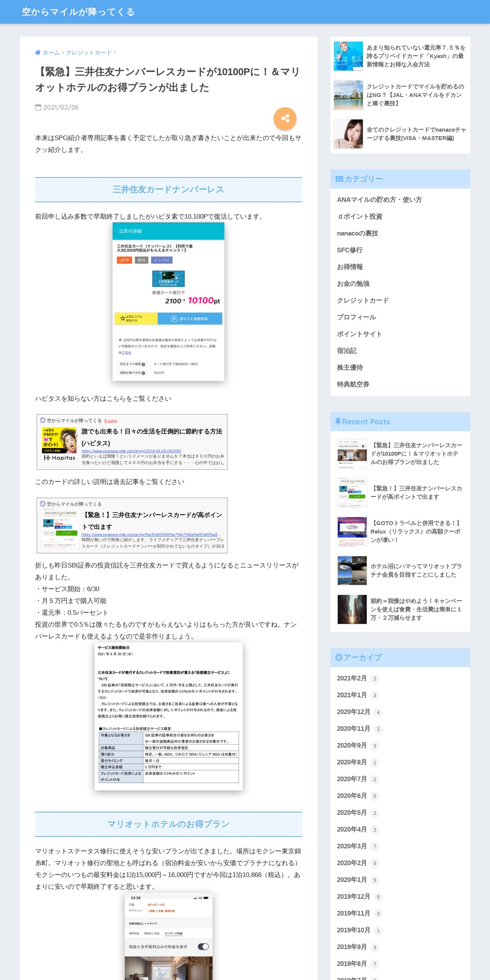Open JAL・ANA mile article thumbnail
The height and width of the screenshot is (980, 490).
[348, 95]
